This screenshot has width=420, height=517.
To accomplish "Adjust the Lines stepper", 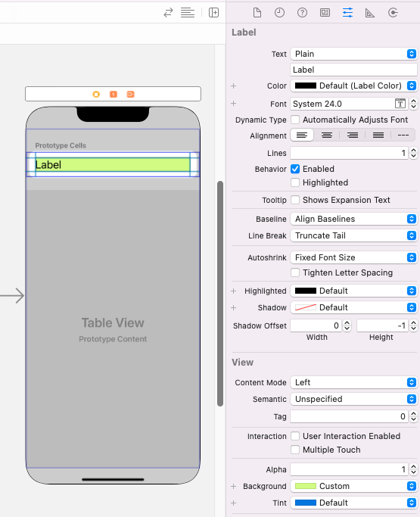I will (x=413, y=153).
